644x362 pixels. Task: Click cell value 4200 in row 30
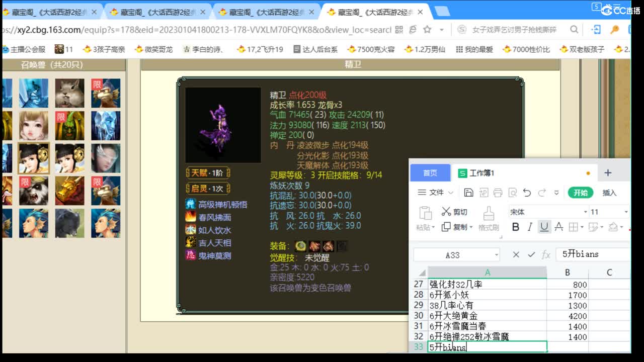[x=568, y=316]
